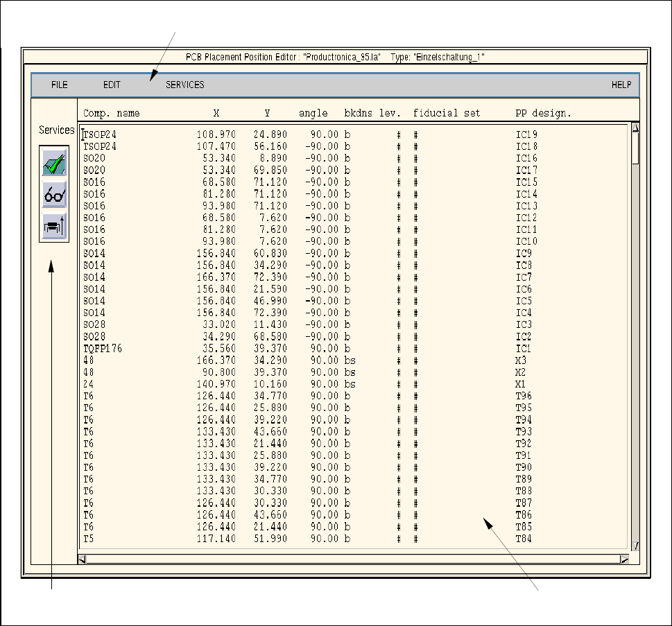
Task: Click the horizontal scrollbar left arrow
Action: (x=83, y=559)
